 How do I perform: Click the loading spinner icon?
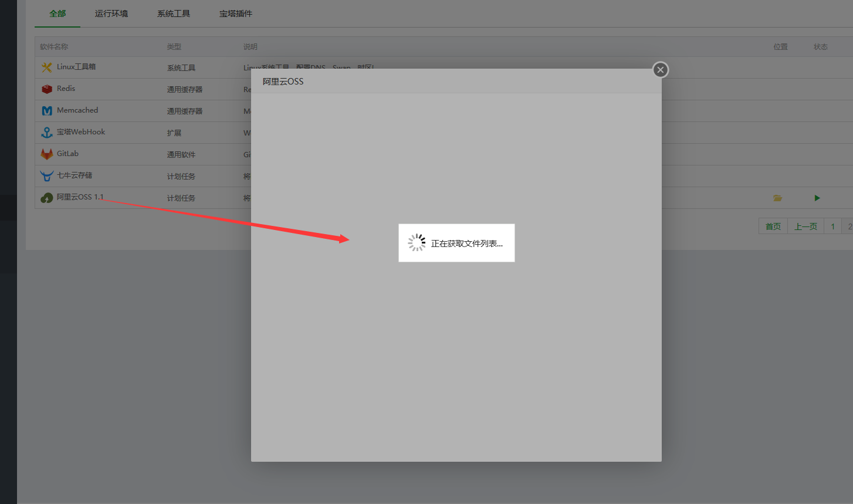coord(417,243)
